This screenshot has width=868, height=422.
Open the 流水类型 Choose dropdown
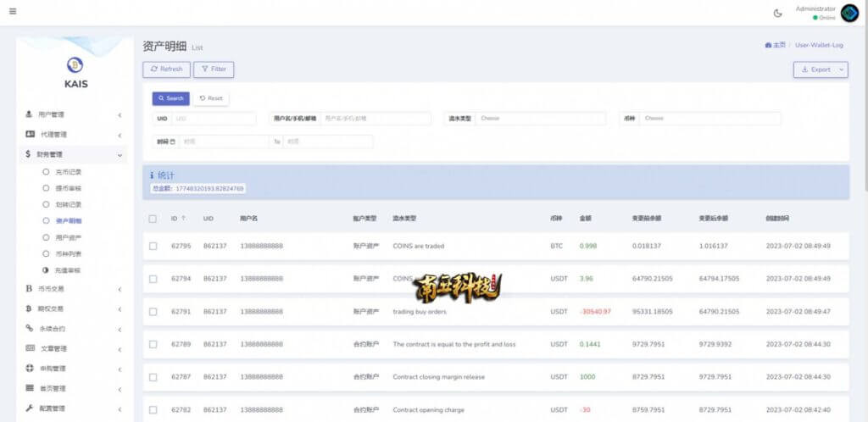[540, 119]
